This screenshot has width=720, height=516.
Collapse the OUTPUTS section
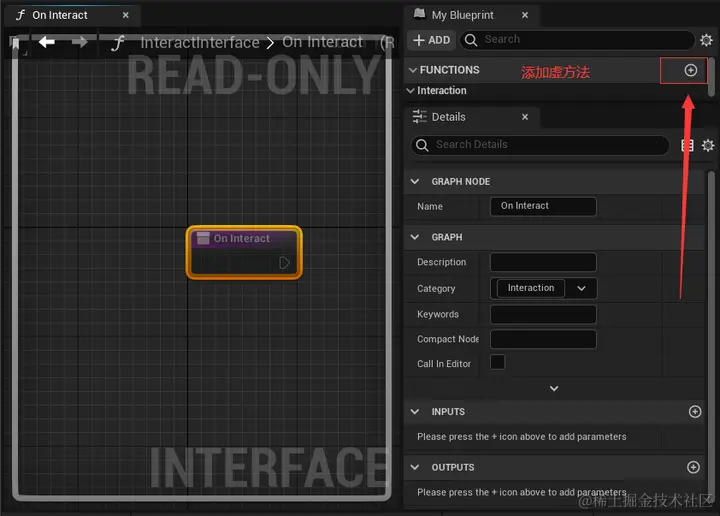point(415,467)
